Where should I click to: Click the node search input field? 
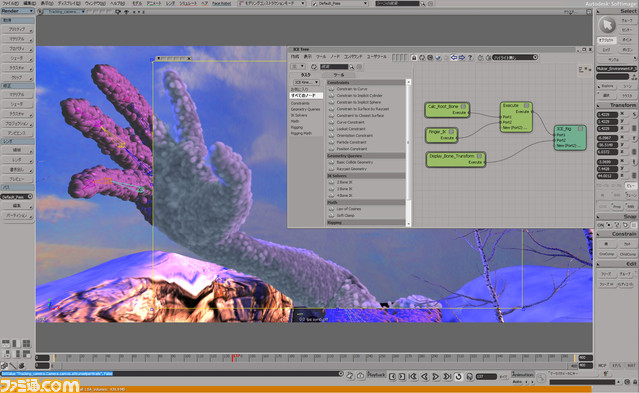[x=334, y=67]
